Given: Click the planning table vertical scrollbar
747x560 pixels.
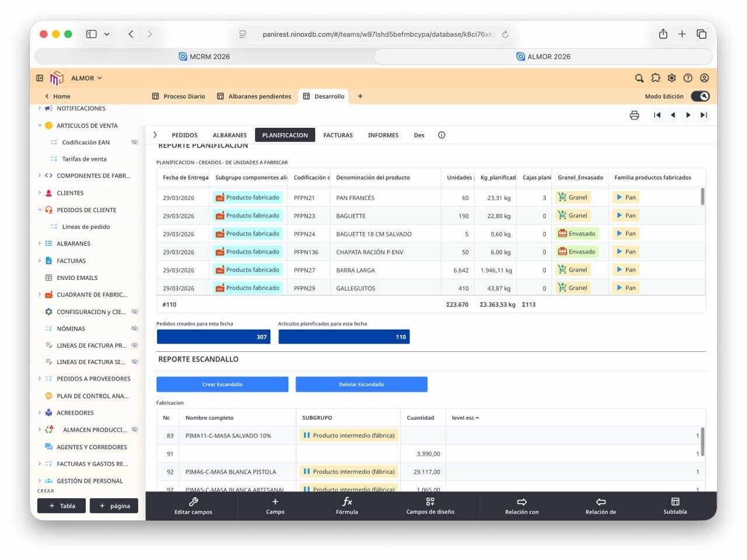Looking at the screenshot, I should click(702, 197).
